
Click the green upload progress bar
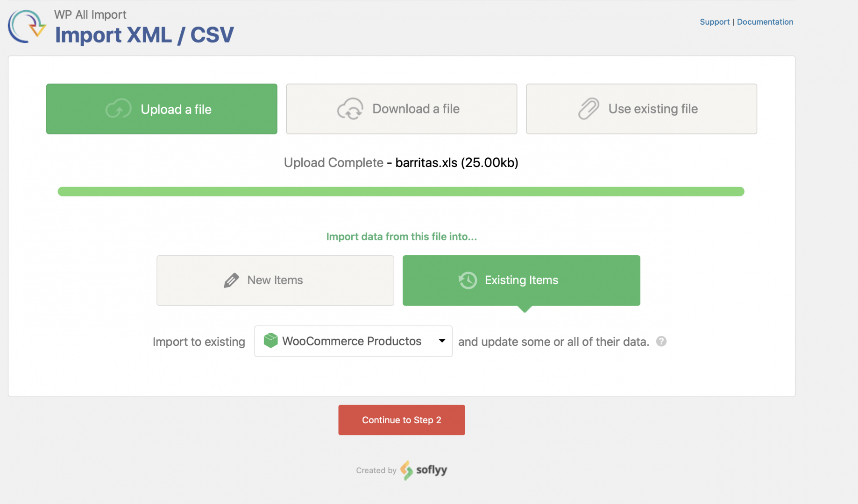tap(401, 191)
